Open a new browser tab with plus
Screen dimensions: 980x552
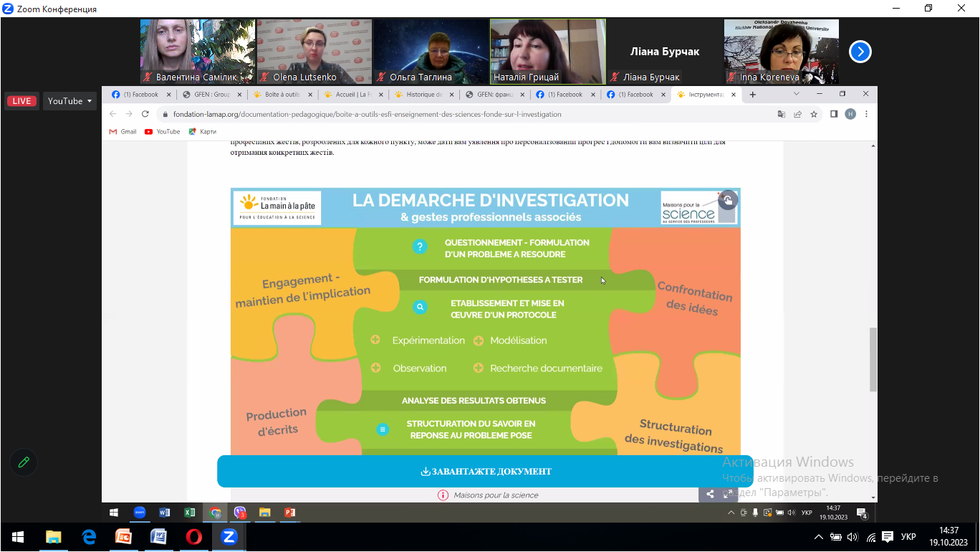point(753,95)
